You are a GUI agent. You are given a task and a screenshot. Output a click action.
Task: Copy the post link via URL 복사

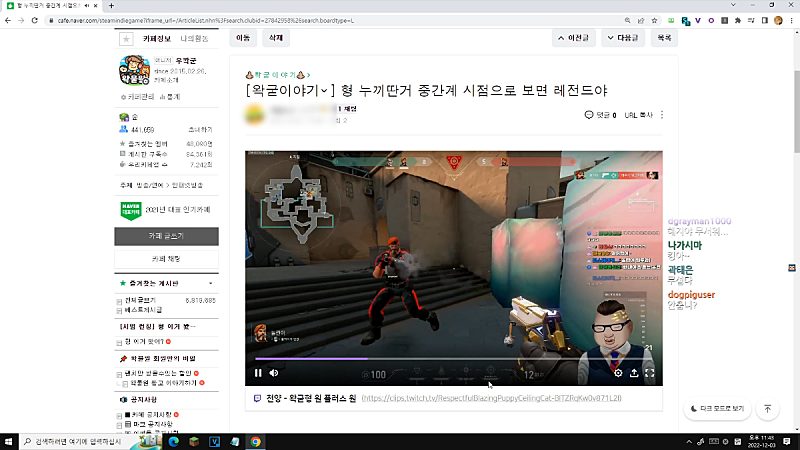638,115
